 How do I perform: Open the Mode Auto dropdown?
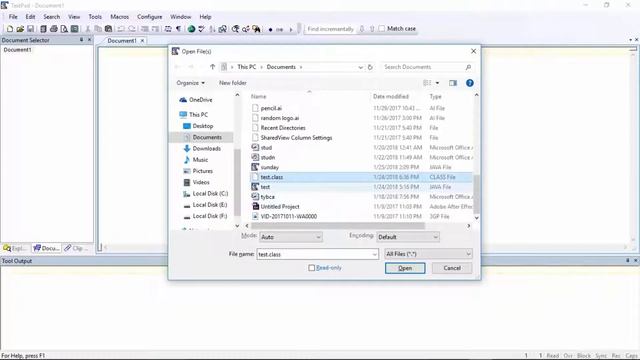tap(291, 237)
